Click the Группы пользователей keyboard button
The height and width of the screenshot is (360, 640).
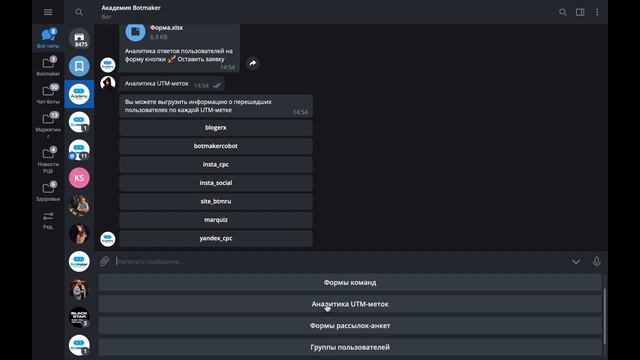[350, 347]
